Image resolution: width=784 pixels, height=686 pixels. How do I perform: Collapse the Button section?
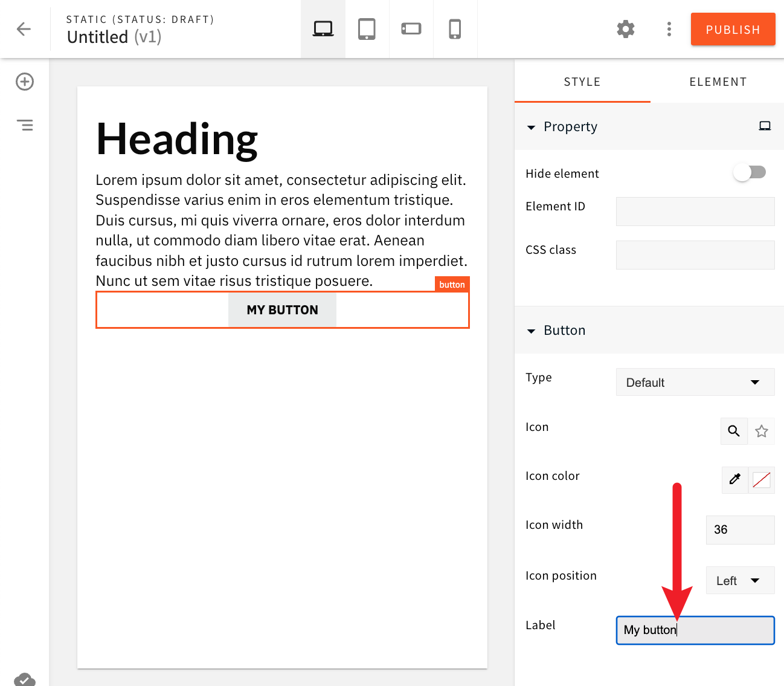(x=532, y=331)
